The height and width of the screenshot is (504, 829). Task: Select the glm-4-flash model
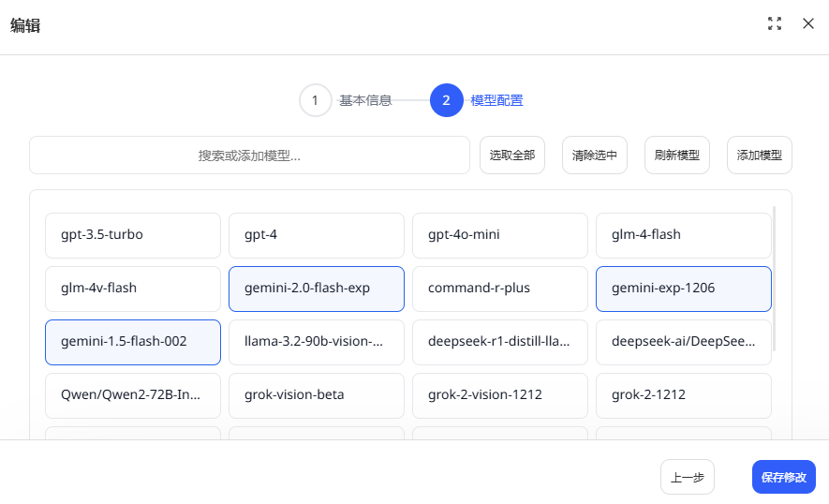(684, 235)
